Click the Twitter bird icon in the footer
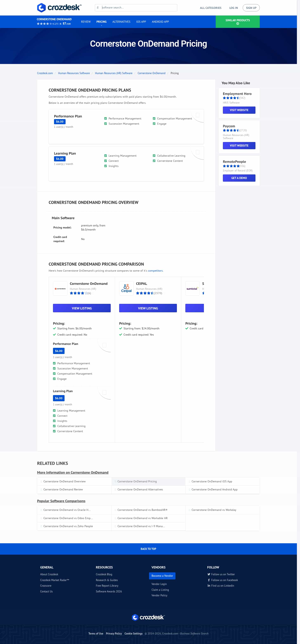The height and width of the screenshot is (644, 300). point(209,574)
